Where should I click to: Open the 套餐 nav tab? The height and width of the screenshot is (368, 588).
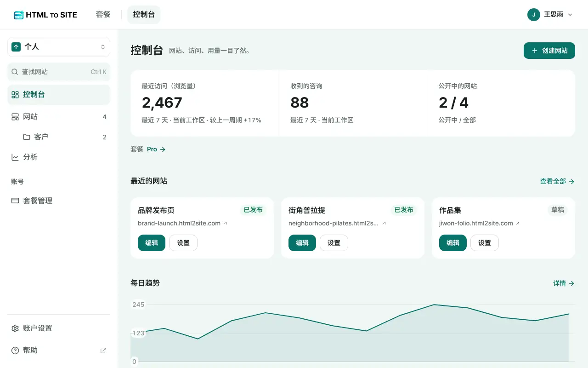[103, 14]
